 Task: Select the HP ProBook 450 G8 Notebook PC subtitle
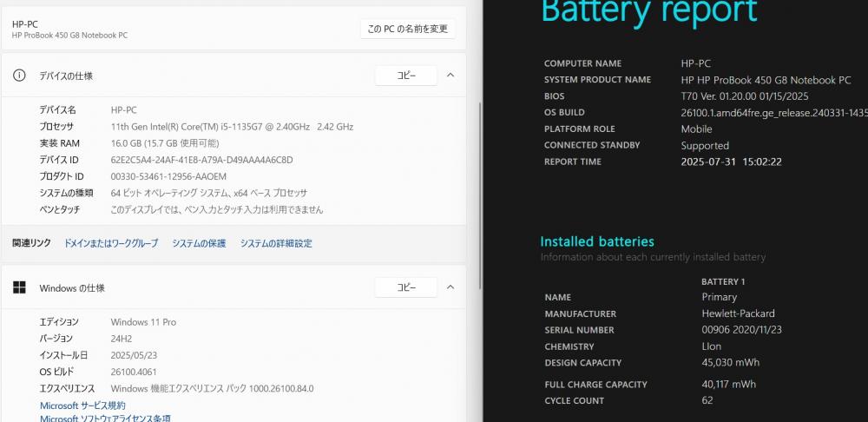click(69, 36)
